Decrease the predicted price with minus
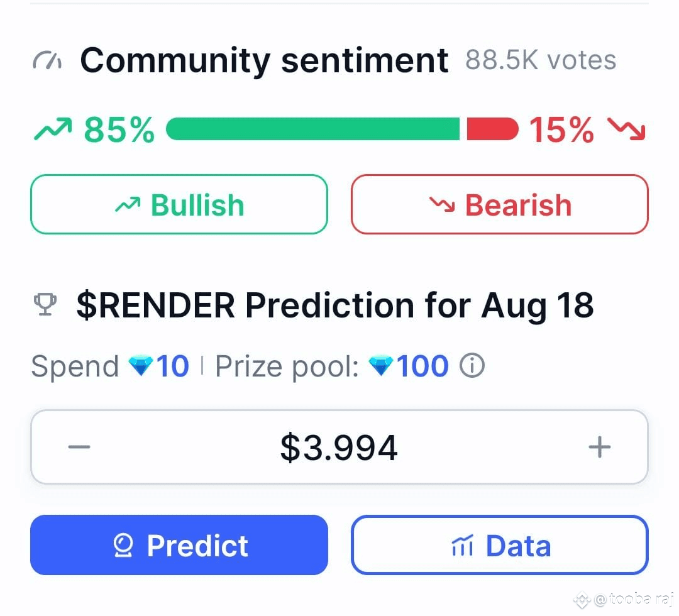Screen dimensions: 679x616 [79, 447]
